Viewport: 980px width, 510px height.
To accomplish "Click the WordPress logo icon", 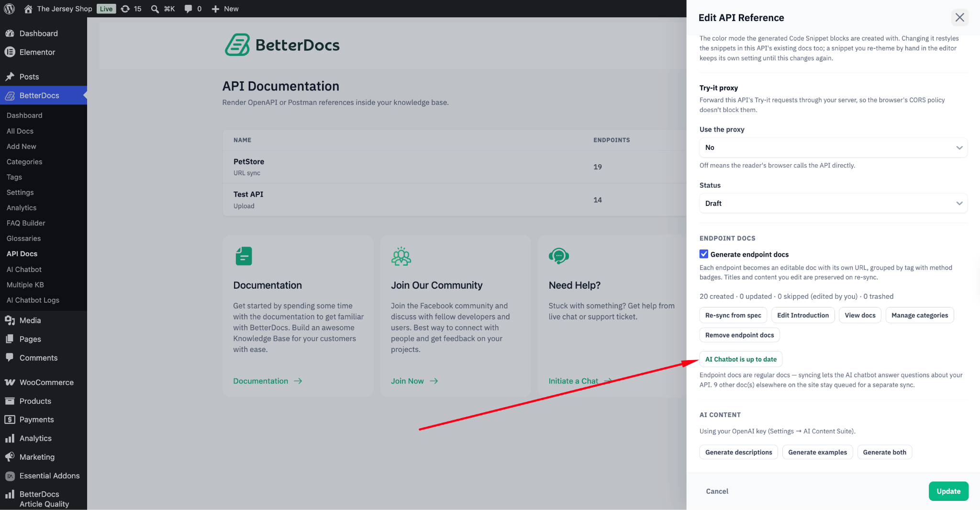I will point(9,9).
